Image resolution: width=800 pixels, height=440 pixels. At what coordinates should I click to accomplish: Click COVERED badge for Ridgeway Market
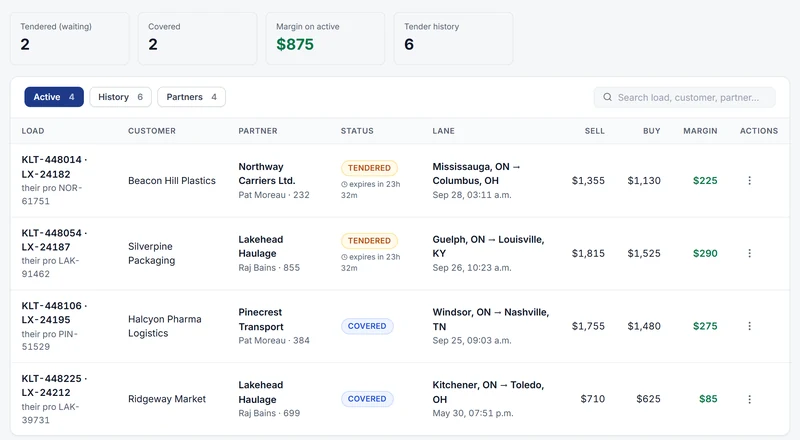(367, 399)
